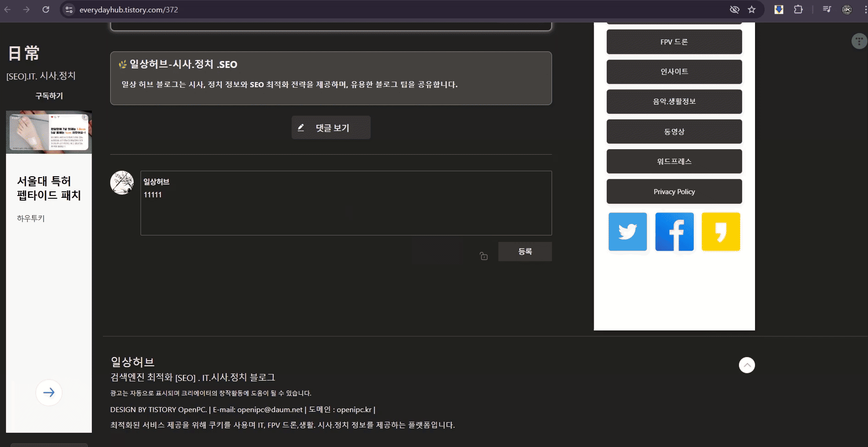The image size is (868, 447).
Task: Click the 등록 comment submit button
Action: (x=525, y=251)
